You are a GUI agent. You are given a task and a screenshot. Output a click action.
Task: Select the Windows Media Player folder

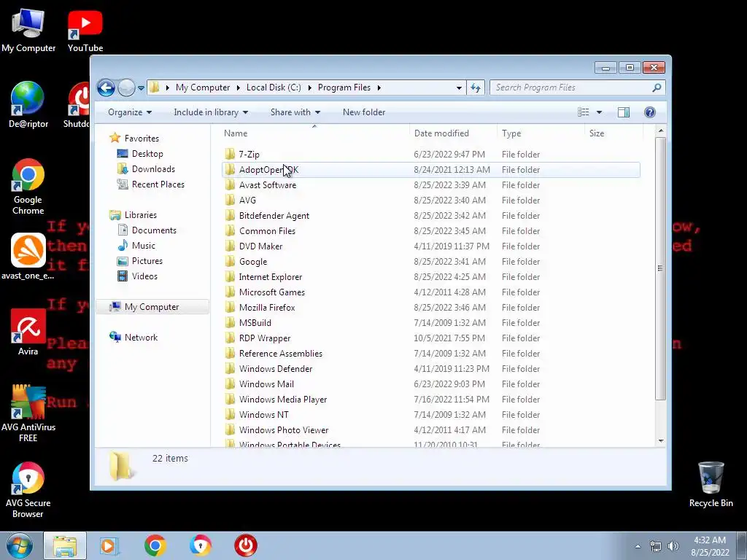(x=283, y=400)
